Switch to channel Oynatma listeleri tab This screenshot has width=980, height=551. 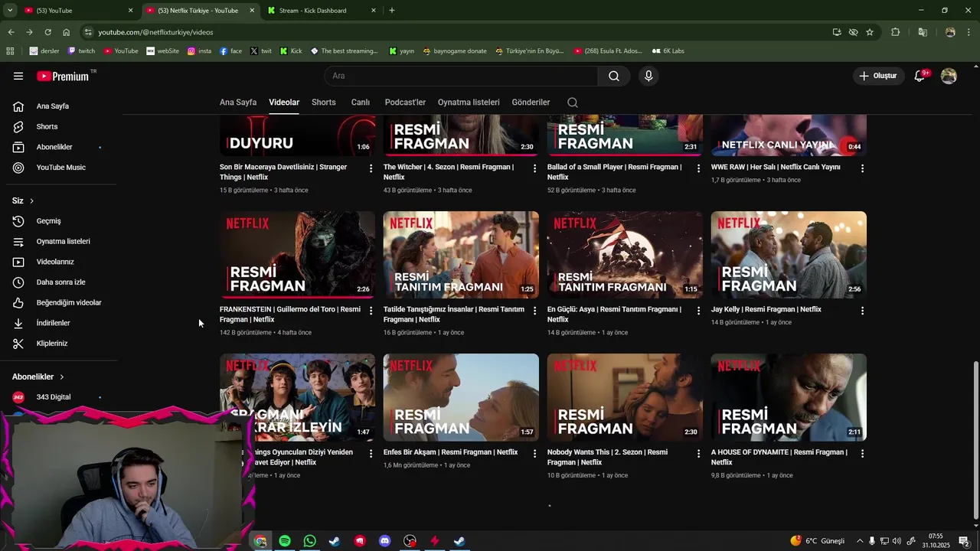click(469, 103)
